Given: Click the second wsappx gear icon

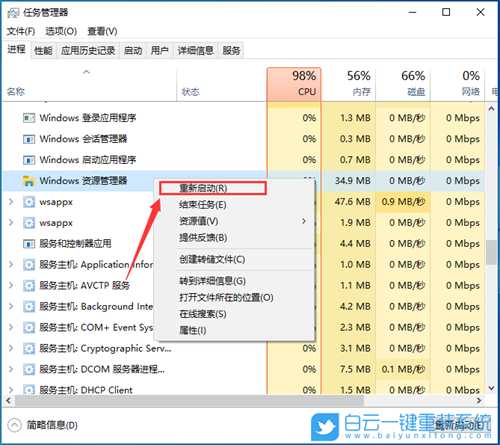Looking at the screenshot, I should (29, 223).
